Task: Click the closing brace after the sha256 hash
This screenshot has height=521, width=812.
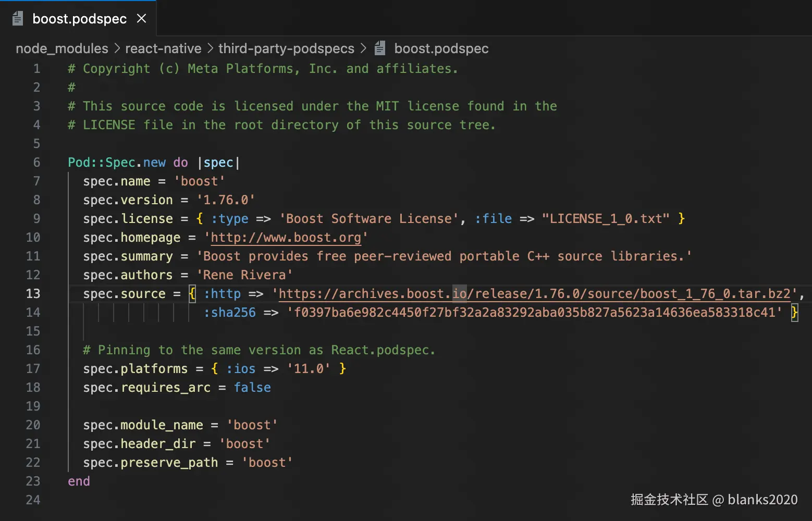Action: tap(794, 313)
